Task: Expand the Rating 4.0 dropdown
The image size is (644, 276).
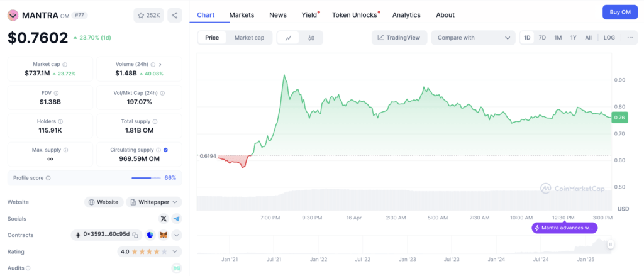Action: coord(150,251)
